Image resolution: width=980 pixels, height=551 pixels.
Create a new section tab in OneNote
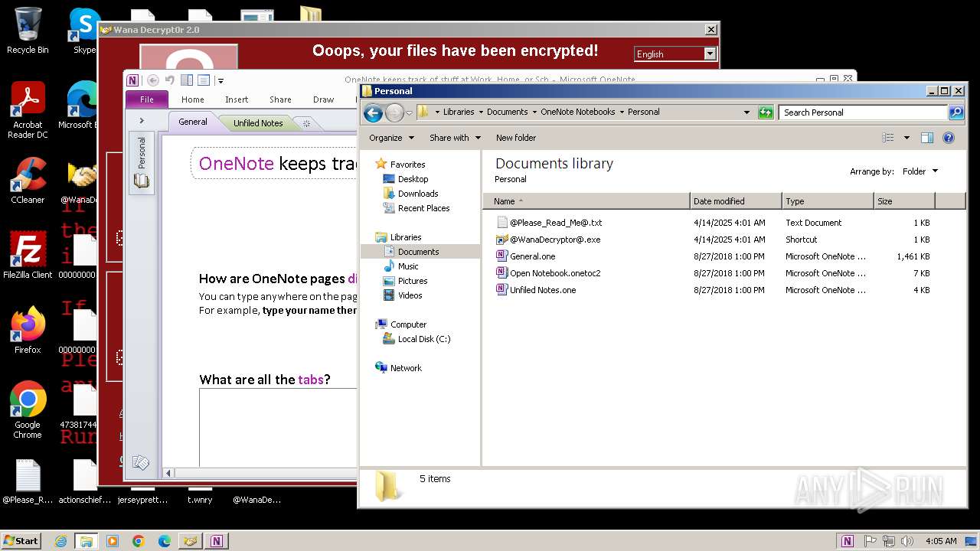tap(306, 123)
